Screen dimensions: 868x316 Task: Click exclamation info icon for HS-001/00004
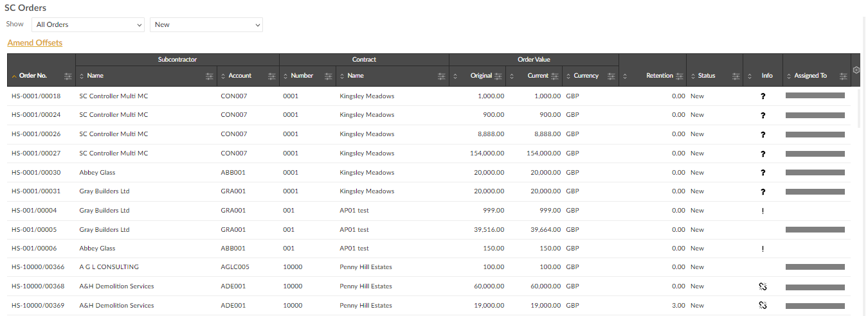point(763,211)
